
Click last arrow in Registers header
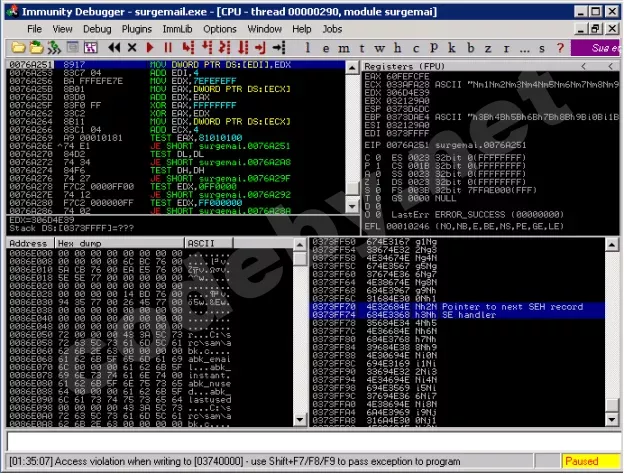pos(610,66)
